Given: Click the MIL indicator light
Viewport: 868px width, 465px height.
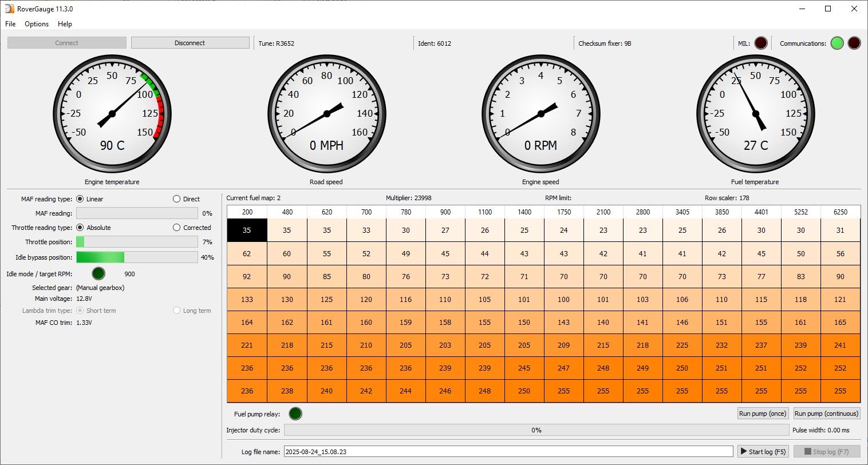Looking at the screenshot, I should [760, 43].
